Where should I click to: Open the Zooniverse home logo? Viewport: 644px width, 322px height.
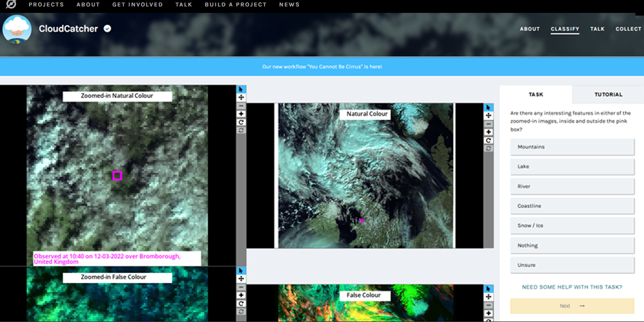click(11, 4)
